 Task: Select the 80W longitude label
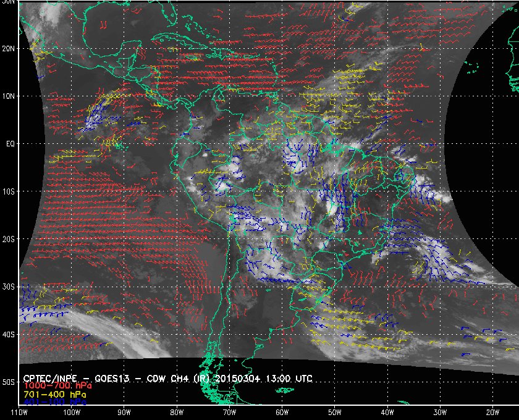[x=177, y=413]
